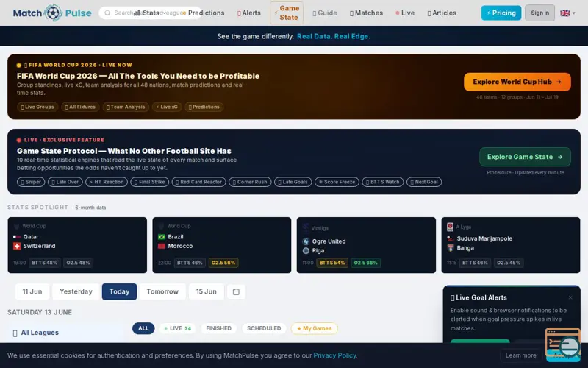
Task: Select the 11 Jun date tab
Action: [x=32, y=291]
